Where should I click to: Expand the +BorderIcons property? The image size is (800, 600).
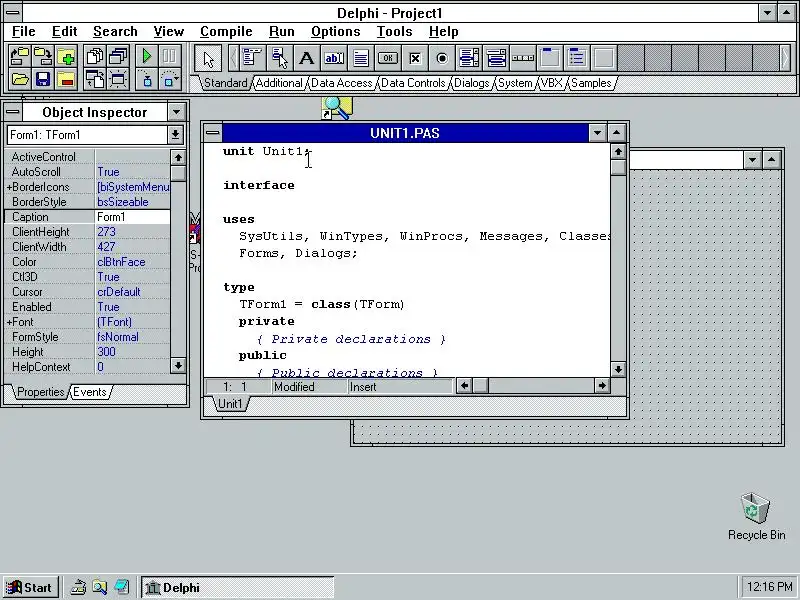(9, 187)
